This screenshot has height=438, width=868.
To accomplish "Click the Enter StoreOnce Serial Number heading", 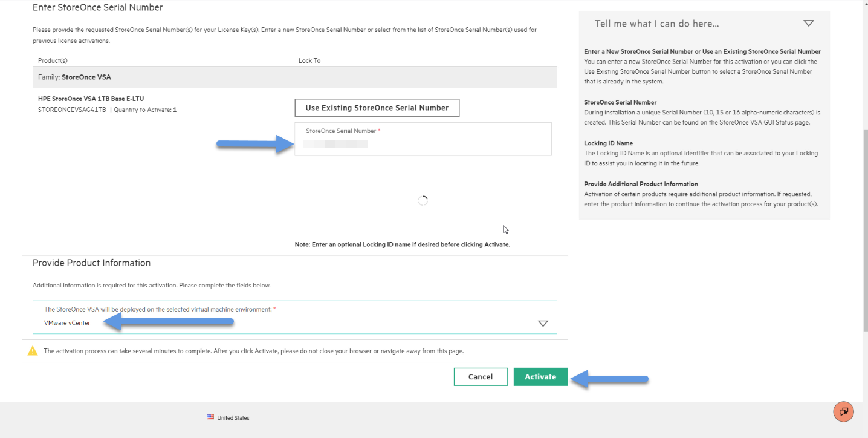I will coord(97,8).
